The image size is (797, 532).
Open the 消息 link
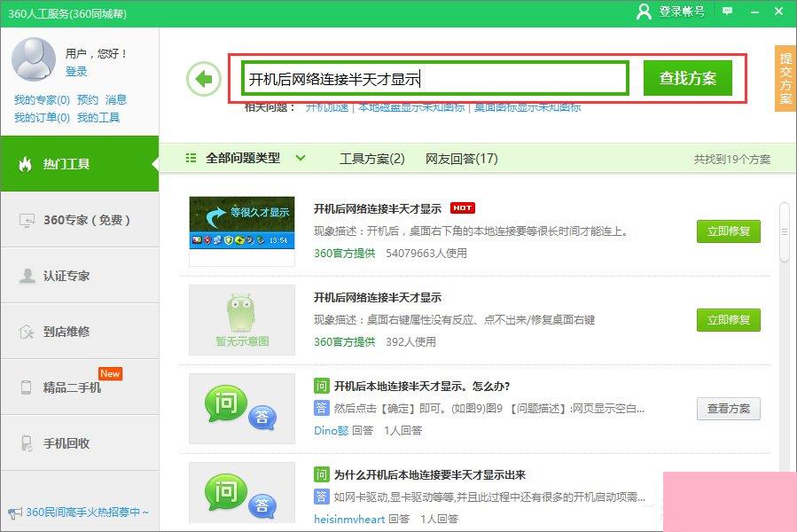pos(116,99)
